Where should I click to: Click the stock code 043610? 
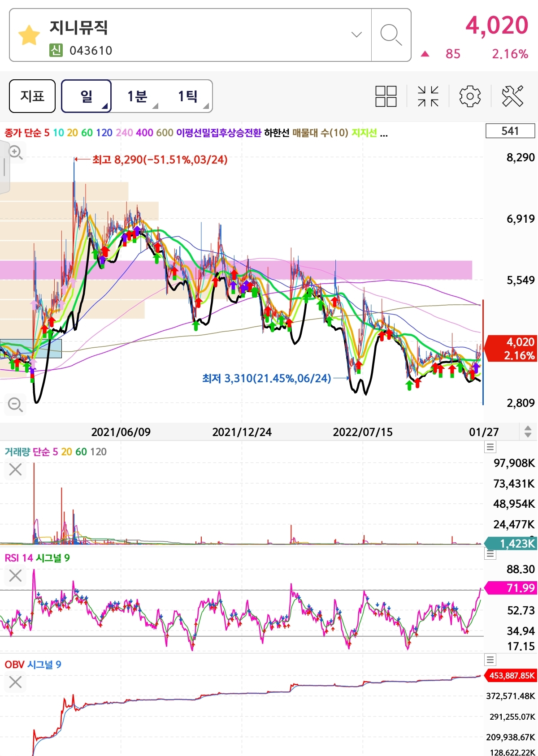coord(91,51)
